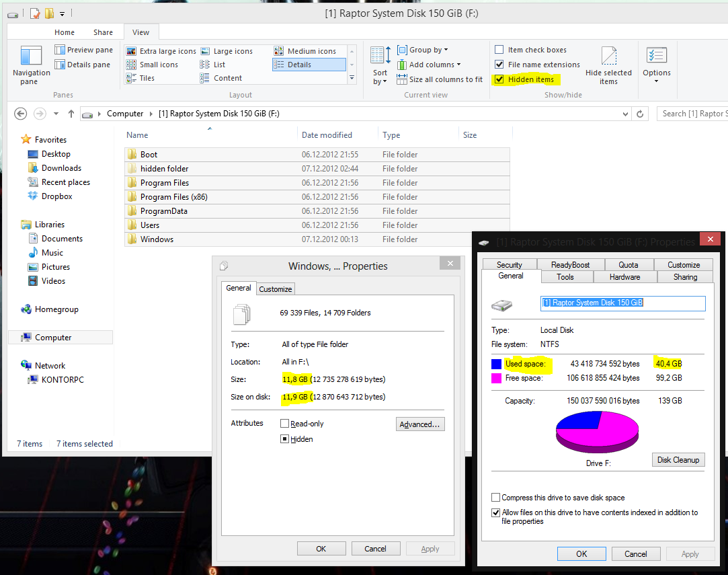
Task: Click the quick access New folder icon
Action: tap(49, 13)
